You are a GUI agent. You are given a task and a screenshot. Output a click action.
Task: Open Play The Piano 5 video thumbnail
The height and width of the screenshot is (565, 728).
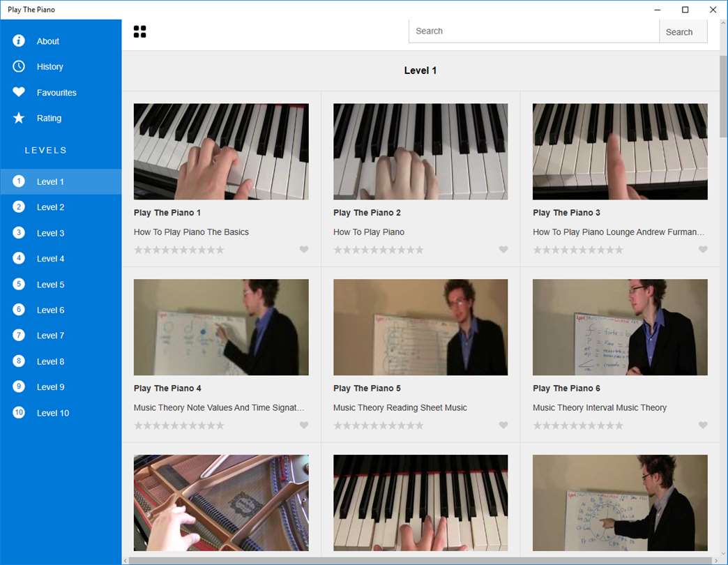coord(420,327)
